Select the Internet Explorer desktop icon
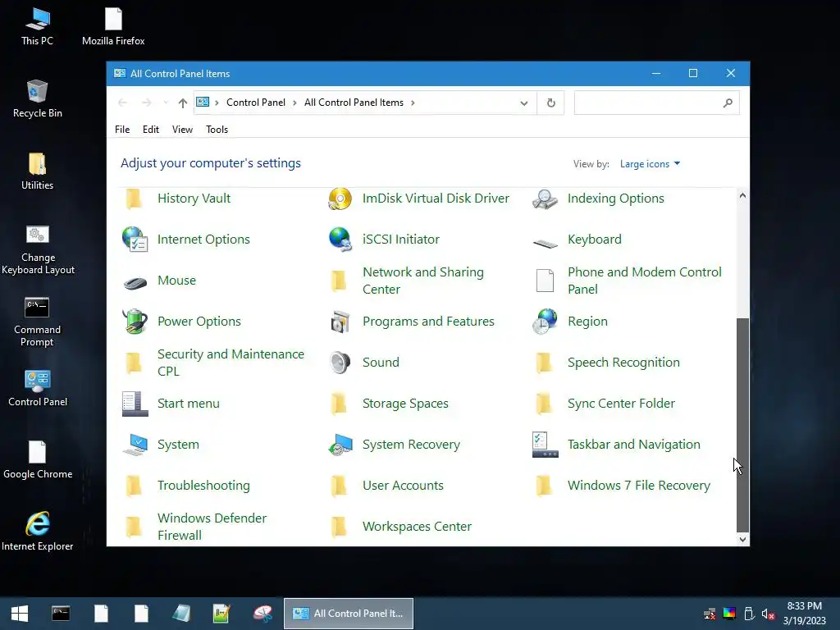 pos(38,532)
